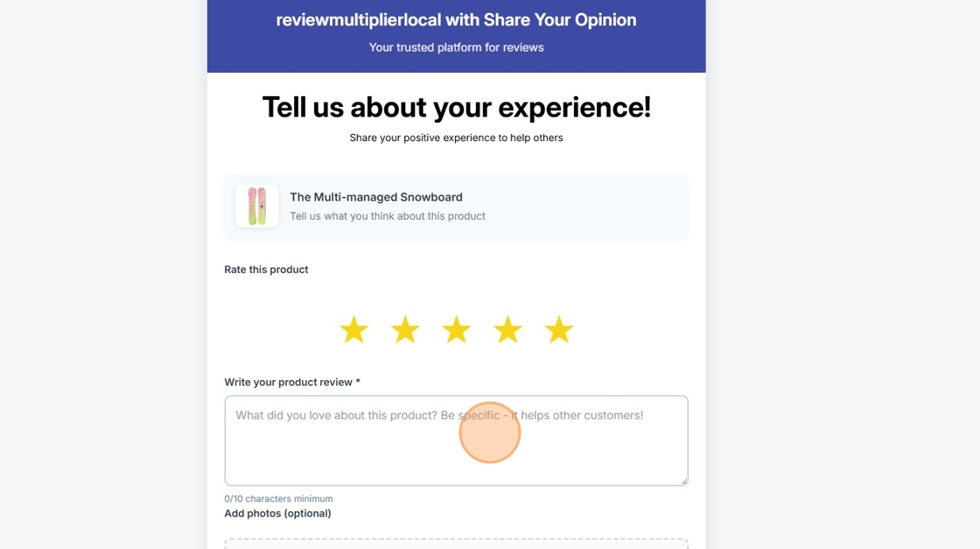Click the 'Your trusted platform for reviews' subtitle
980x549 pixels.
pyautogui.click(x=456, y=47)
